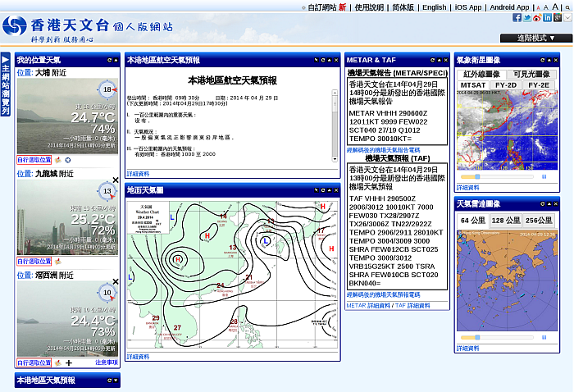Remove the 落西洲 location with X
The height and width of the screenshot is (392, 574).
pos(116,281)
